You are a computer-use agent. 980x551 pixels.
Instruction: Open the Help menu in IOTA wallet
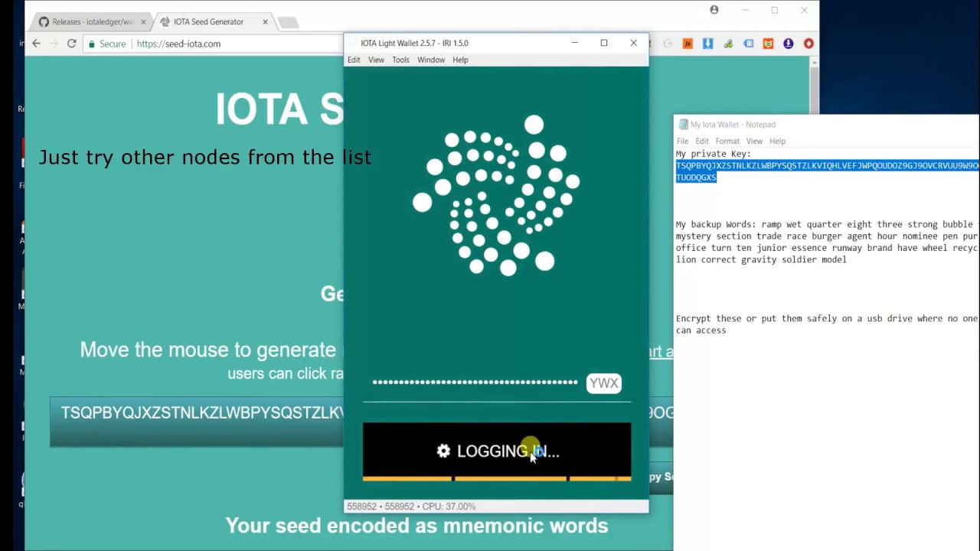(x=460, y=60)
